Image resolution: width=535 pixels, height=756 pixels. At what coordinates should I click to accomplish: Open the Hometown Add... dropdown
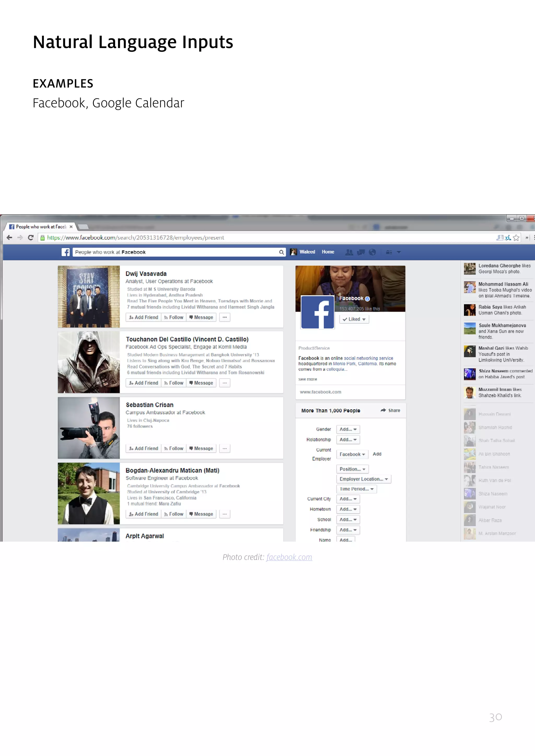(348, 509)
